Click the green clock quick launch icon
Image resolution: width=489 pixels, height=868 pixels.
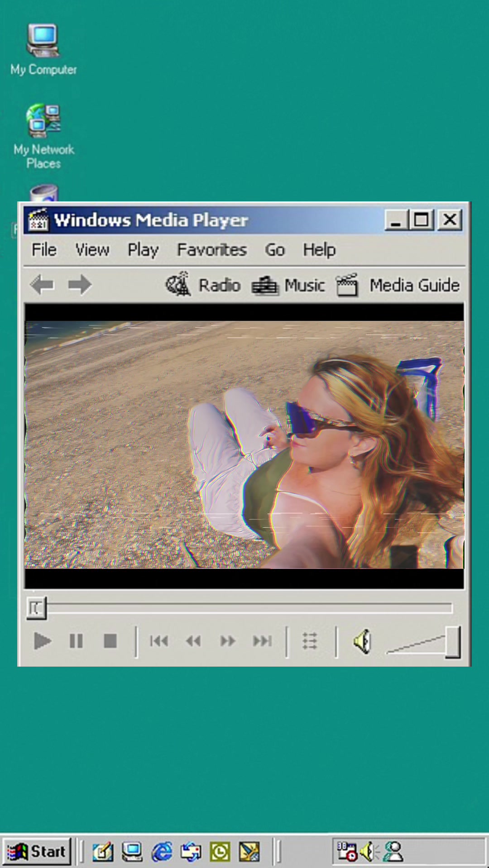(x=220, y=852)
